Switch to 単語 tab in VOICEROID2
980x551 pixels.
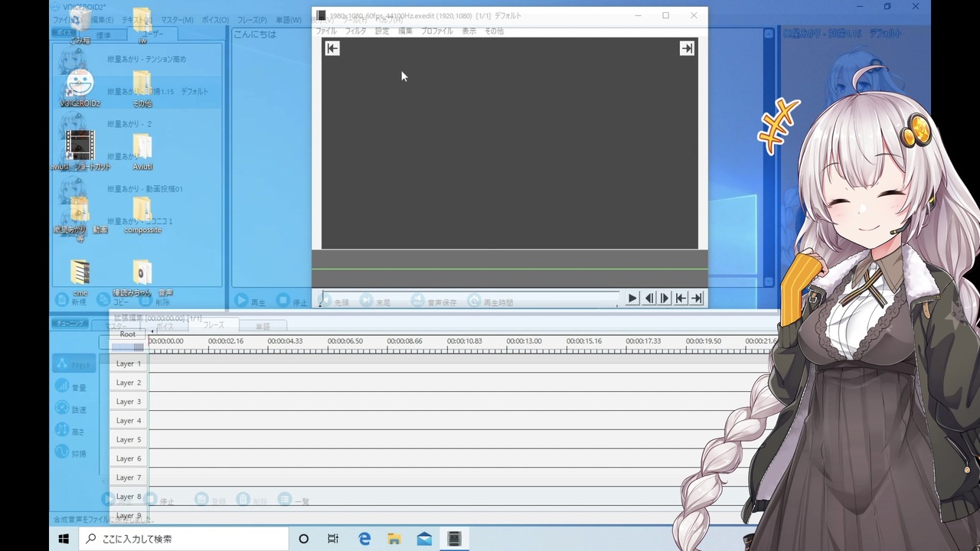click(263, 326)
